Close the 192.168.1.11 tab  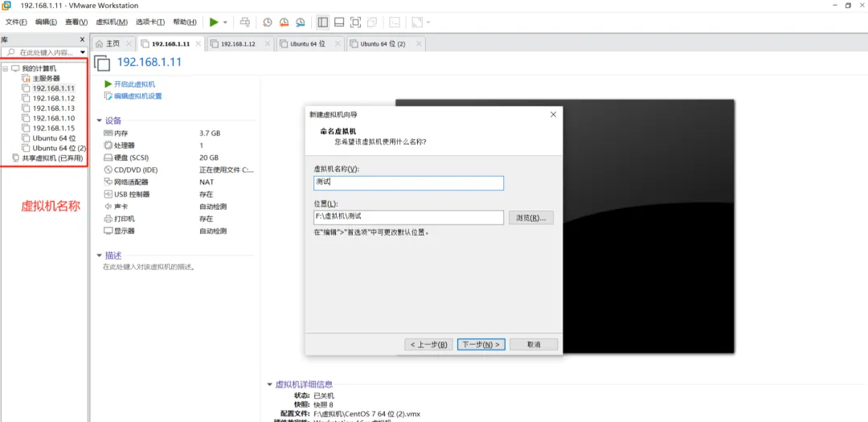[x=199, y=43]
